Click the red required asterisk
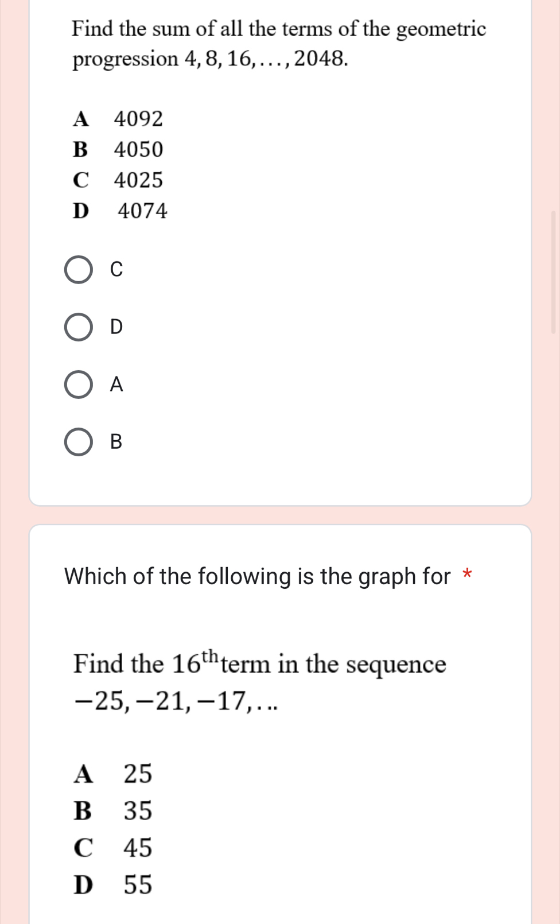The width and height of the screenshot is (560, 924). click(x=468, y=574)
